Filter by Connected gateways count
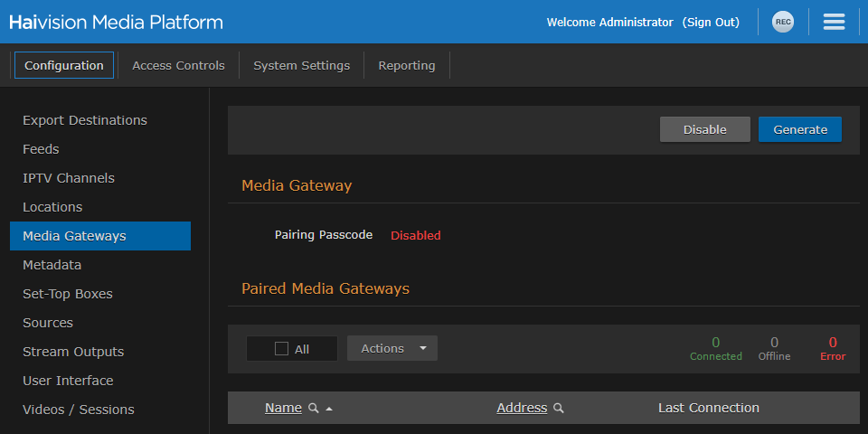This screenshot has width=868, height=434. [715, 348]
